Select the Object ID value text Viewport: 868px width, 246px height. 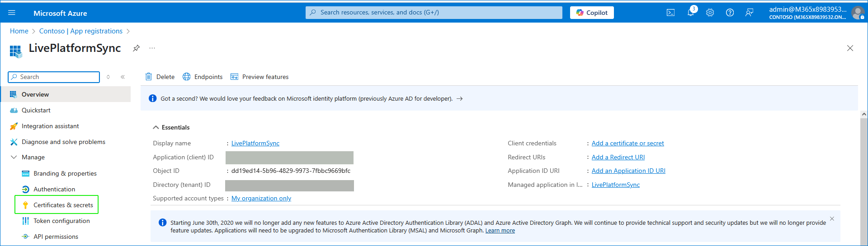click(x=291, y=171)
